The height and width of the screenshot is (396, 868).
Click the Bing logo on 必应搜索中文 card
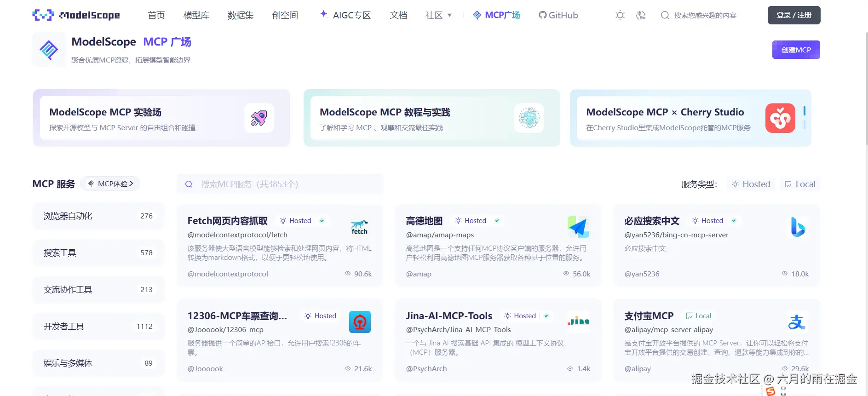click(x=797, y=227)
